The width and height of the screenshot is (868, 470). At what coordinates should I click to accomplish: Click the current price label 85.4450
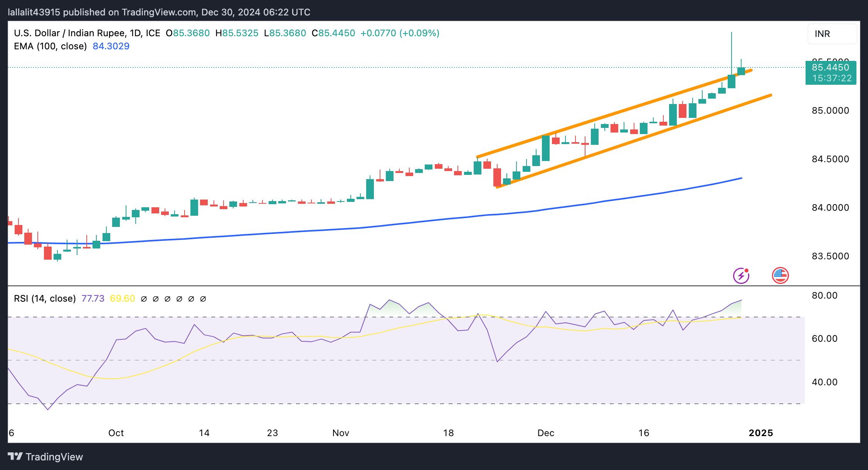tap(830, 67)
